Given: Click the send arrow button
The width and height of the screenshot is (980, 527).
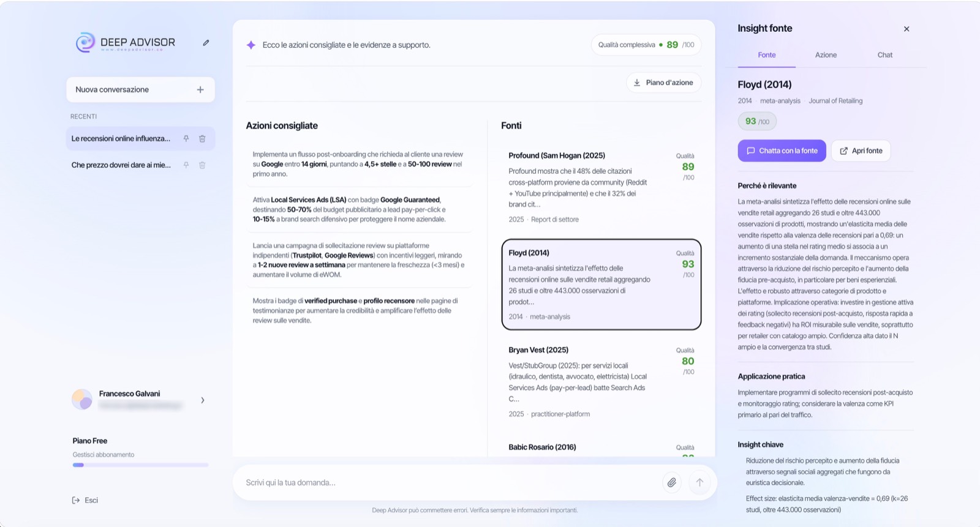Looking at the screenshot, I should click(699, 482).
